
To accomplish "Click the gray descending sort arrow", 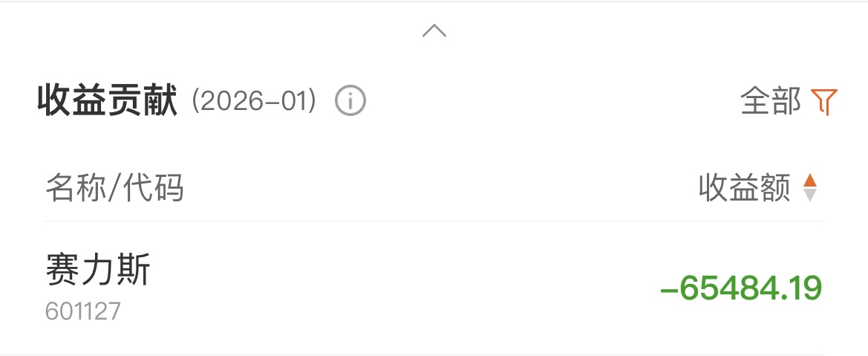I will coord(810,195).
